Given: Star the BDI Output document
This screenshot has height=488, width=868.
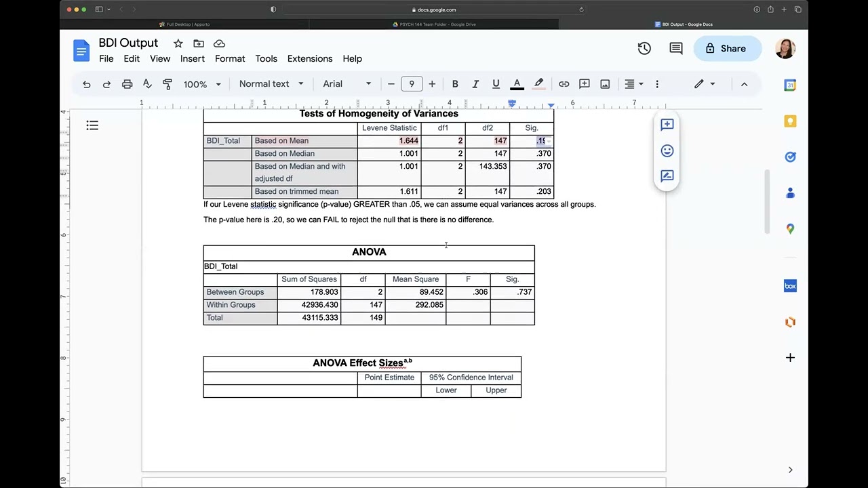Looking at the screenshot, I should [x=178, y=43].
